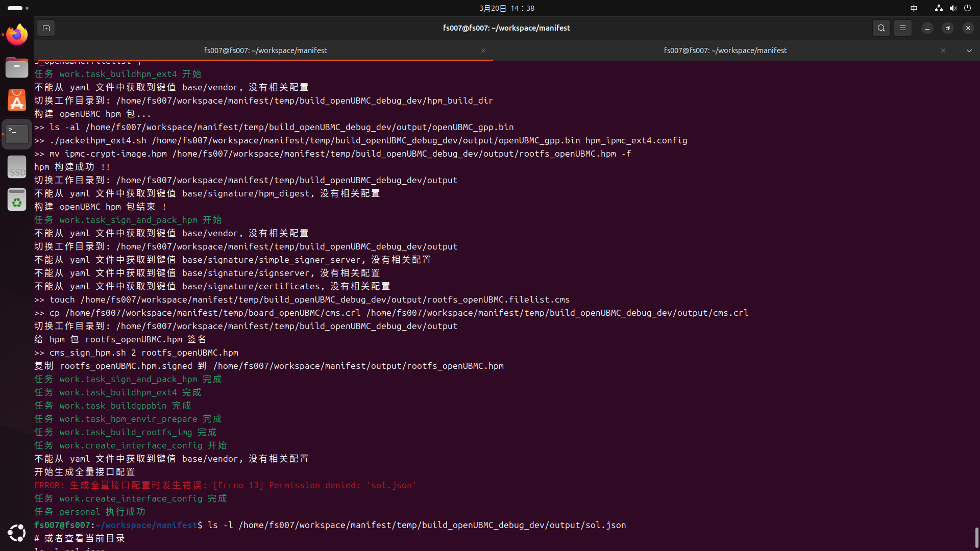
Task: Click the './packethpm_ext4.sh' command line
Action: [361, 140]
